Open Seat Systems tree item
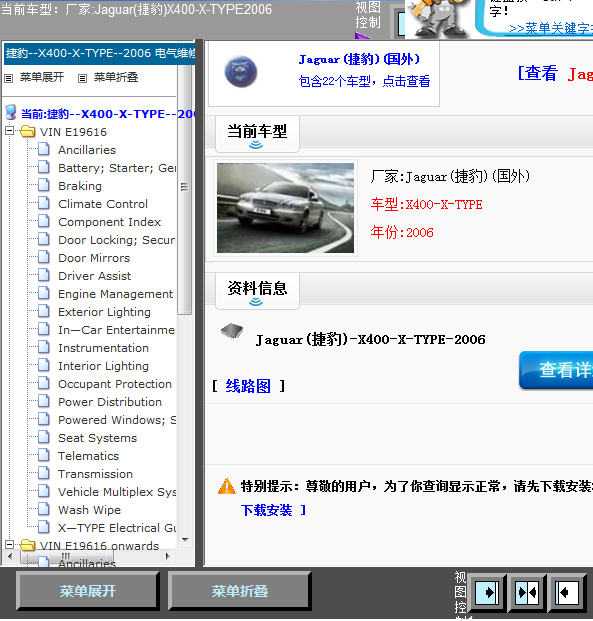The width and height of the screenshot is (593, 621). [x=97, y=438]
